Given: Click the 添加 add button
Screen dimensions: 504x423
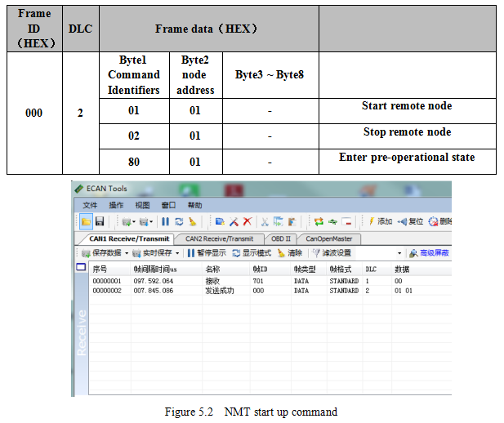Looking at the screenshot, I should pos(380,221).
